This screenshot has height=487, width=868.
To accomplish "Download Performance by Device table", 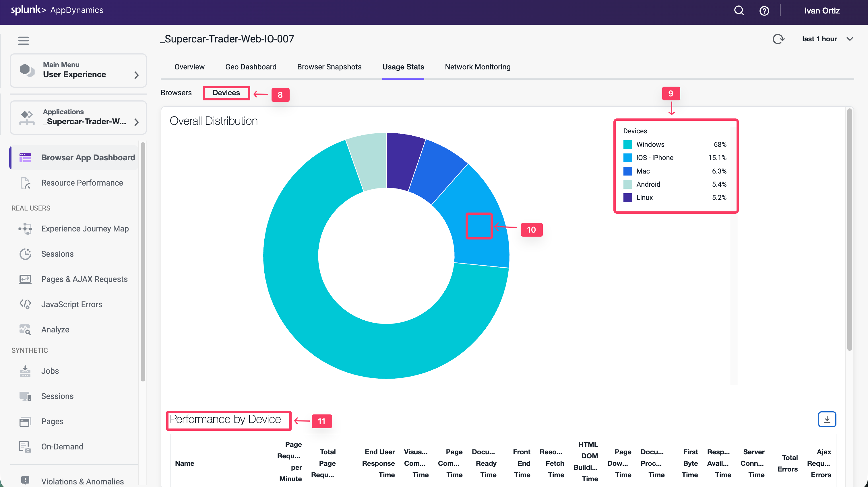I will coord(827,419).
